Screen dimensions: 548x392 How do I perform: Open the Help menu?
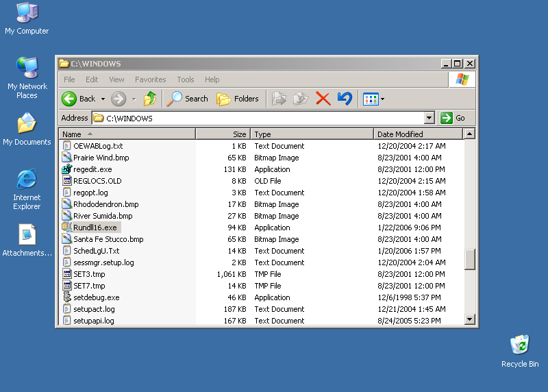click(x=212, y=79)
